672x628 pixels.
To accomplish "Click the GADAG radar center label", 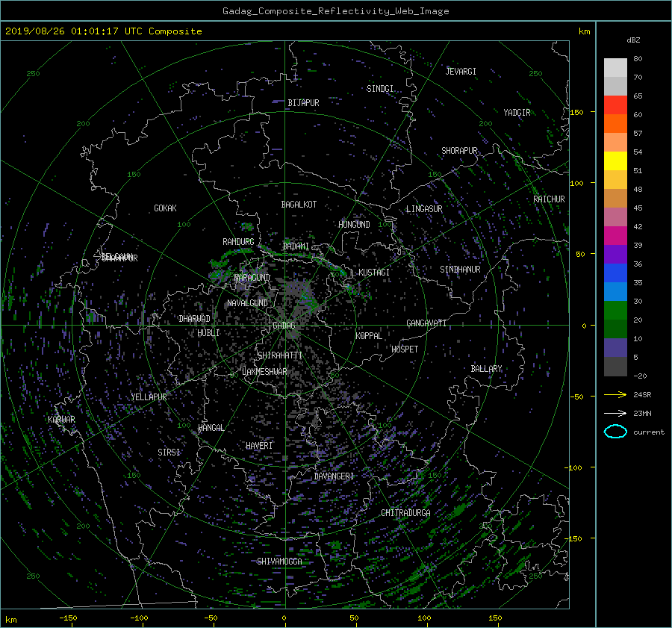I will pyautogui.click(x=284, y=326).
